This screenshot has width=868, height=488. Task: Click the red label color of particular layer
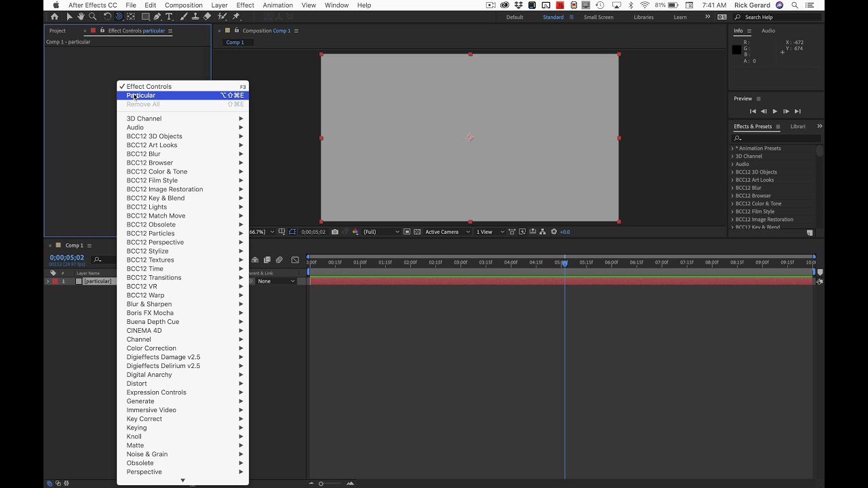[x=56, y=281]
